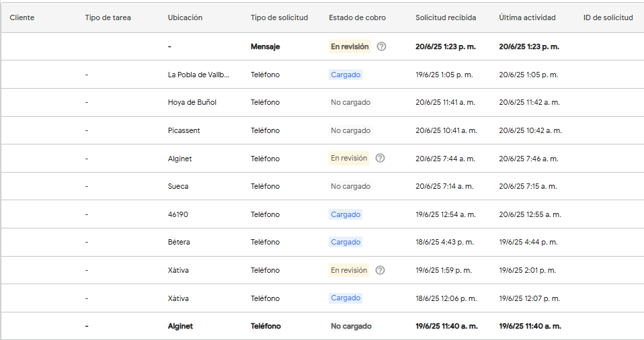Click the Cargado status for location 46190
644x340 pixels.
tap(346, 214)
